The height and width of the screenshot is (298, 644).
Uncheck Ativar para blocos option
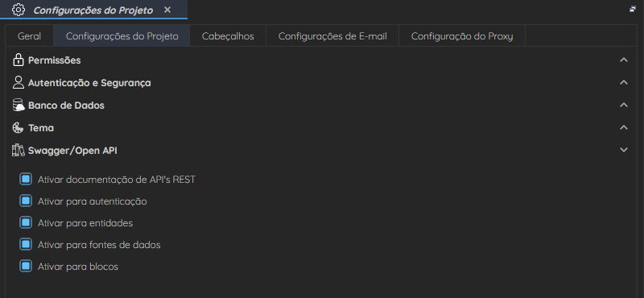[x=26, y=266]
